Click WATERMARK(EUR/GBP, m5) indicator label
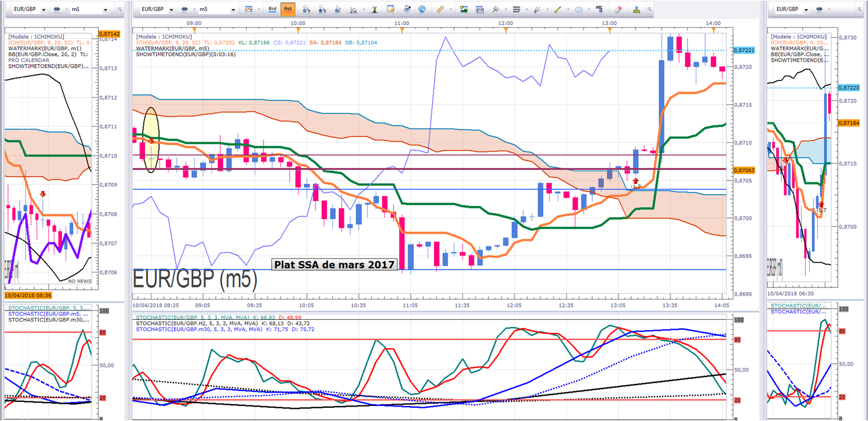 coord(172,48)
